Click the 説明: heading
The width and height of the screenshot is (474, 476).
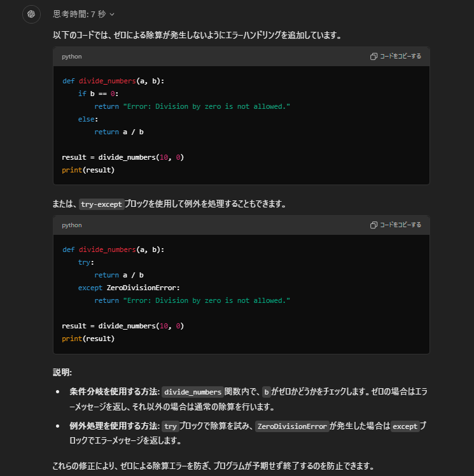[x=62, y=372]
